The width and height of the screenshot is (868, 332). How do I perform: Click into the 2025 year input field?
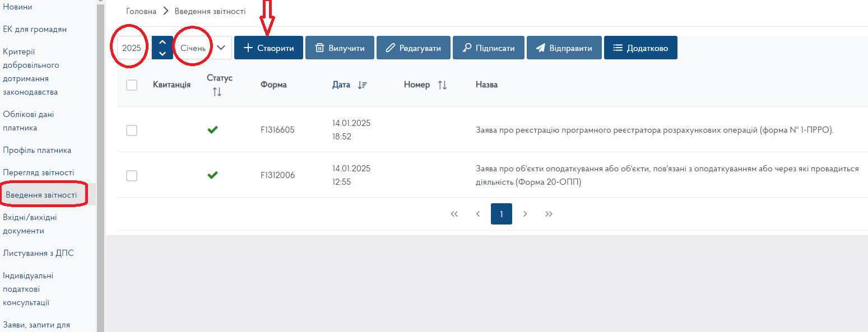point(132,48)
